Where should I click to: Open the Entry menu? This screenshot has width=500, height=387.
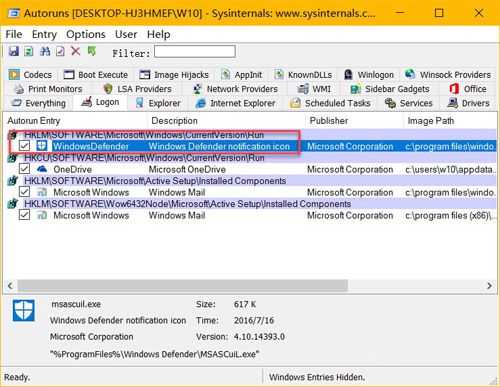pos(44,34)
